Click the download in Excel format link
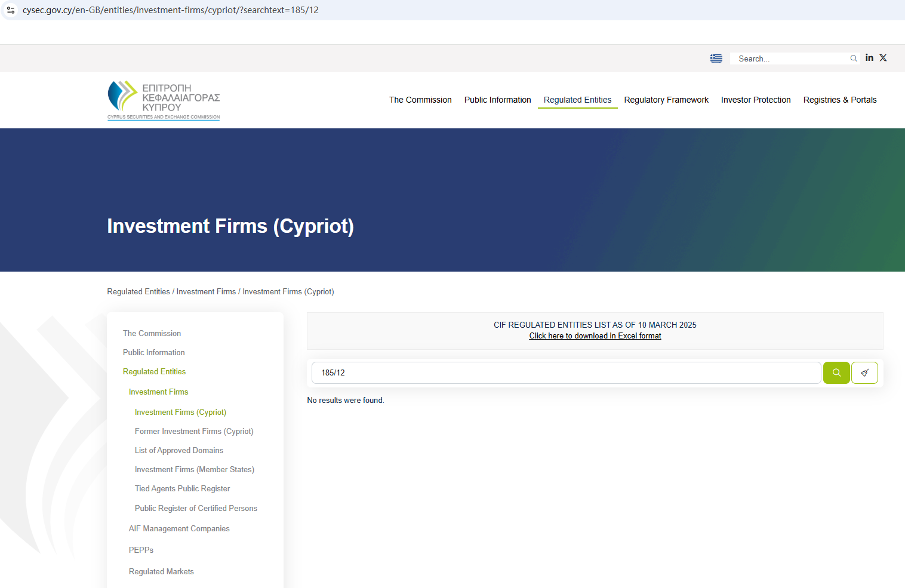This screenshot has width=905, height=588. coord(595,336)
